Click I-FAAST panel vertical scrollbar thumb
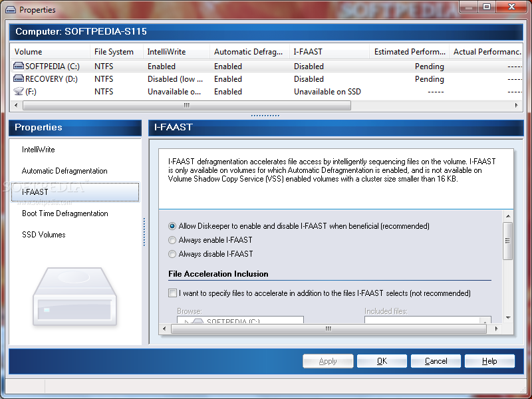This screenshot has width=532, height=399. pyautogui.click(x=508, y=241)
